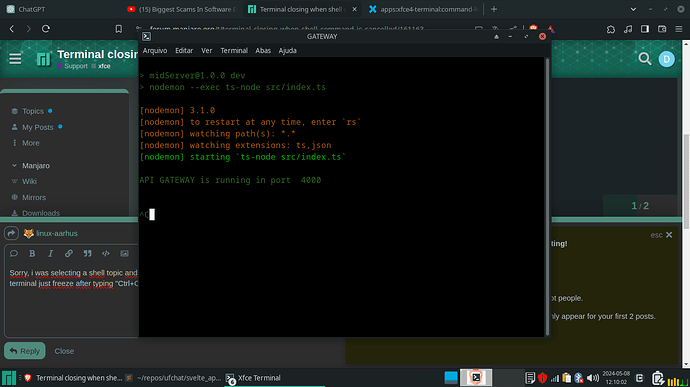
Task: Click the GATEWAY terminal window icon
Action: pyautogui.click(x=147, y=37)
